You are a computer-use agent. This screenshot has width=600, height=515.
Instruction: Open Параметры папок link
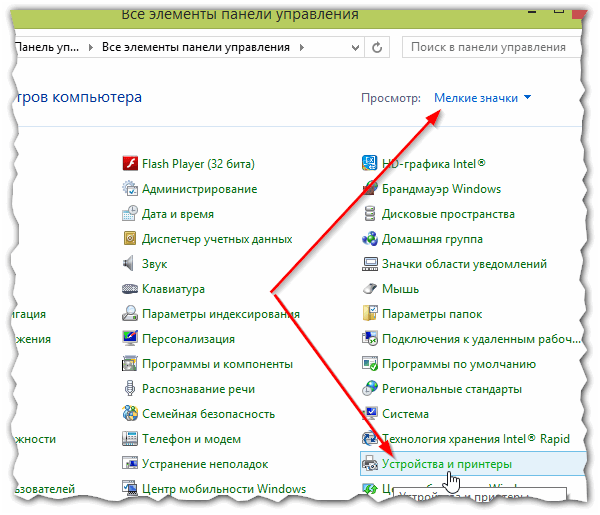point(432,314)
